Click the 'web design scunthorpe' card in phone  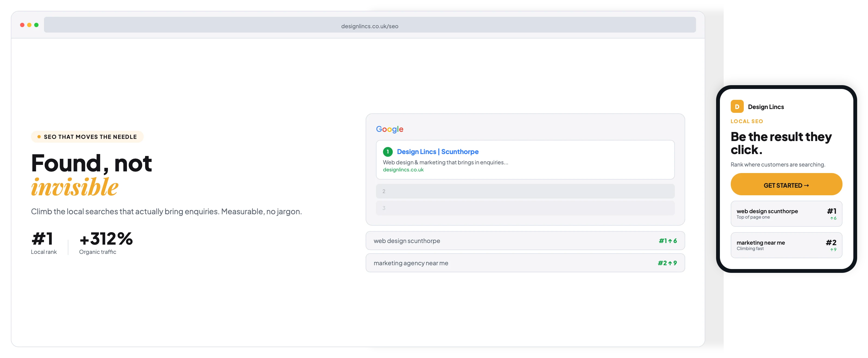(786, 214)
